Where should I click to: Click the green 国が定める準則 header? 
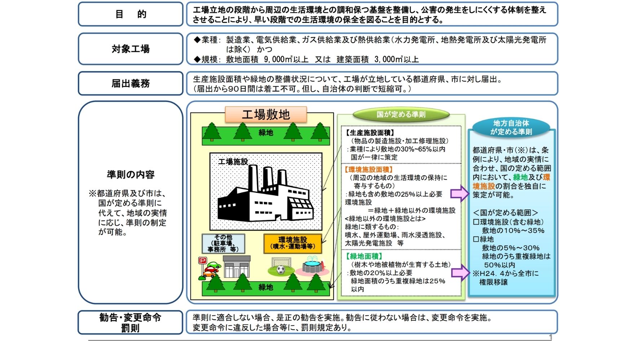pyautogui.click(x=401, y=115)
